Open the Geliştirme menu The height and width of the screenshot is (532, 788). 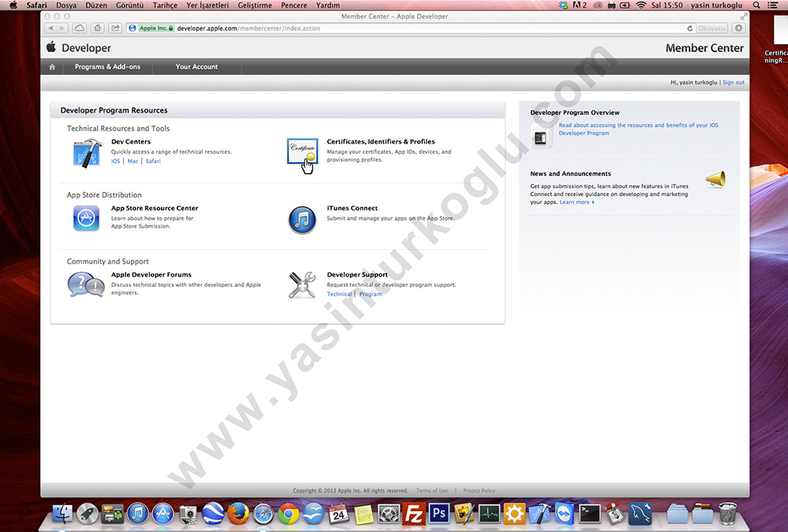click(255, 5)
